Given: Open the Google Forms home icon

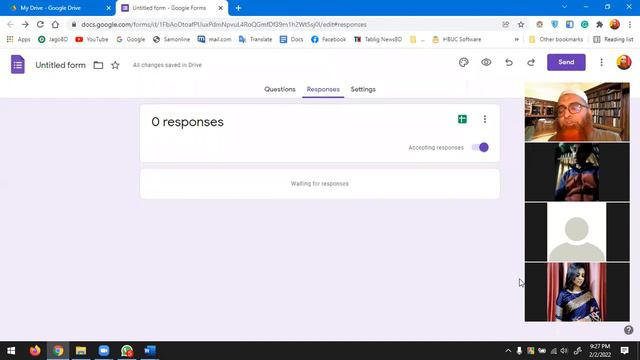Looking at the screenshot, I should click(x=18, y=64).
